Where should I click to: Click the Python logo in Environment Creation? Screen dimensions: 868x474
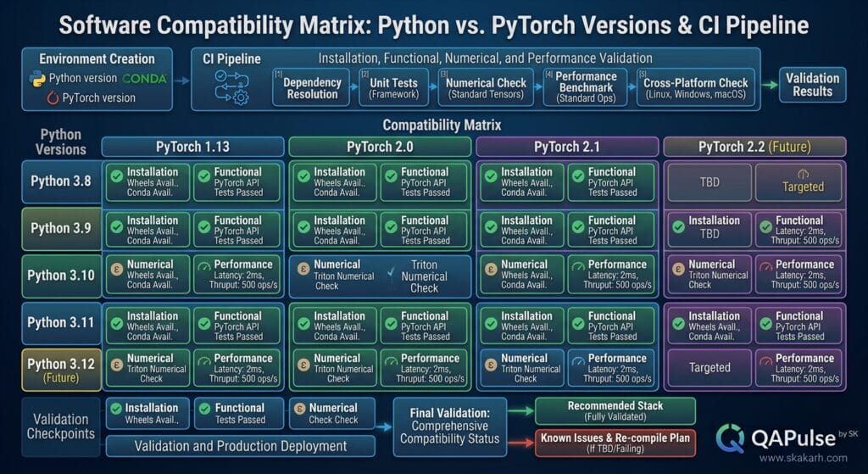[x=37, y=79]
